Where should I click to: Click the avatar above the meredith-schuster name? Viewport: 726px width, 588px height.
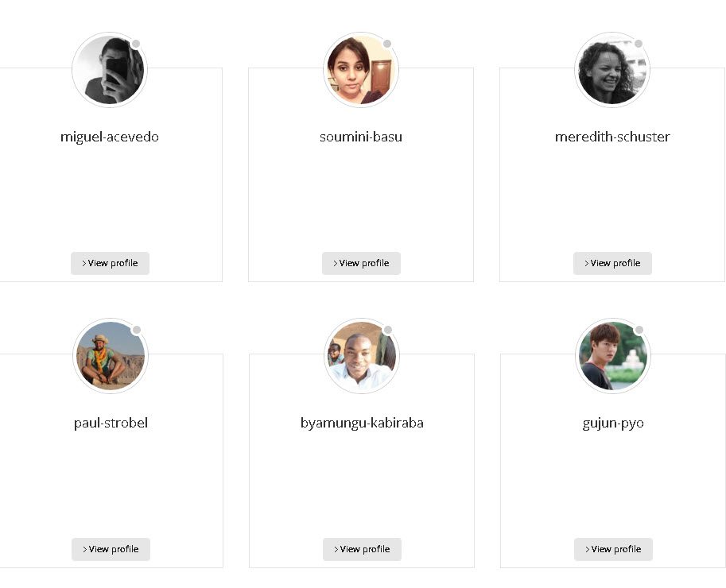tap(612, 70)
